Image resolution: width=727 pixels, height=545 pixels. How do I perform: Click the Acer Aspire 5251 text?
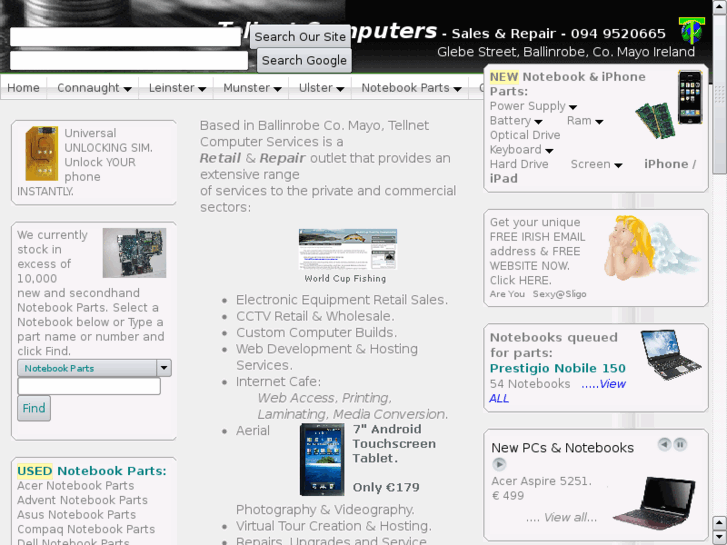click(x=542, y=481)
